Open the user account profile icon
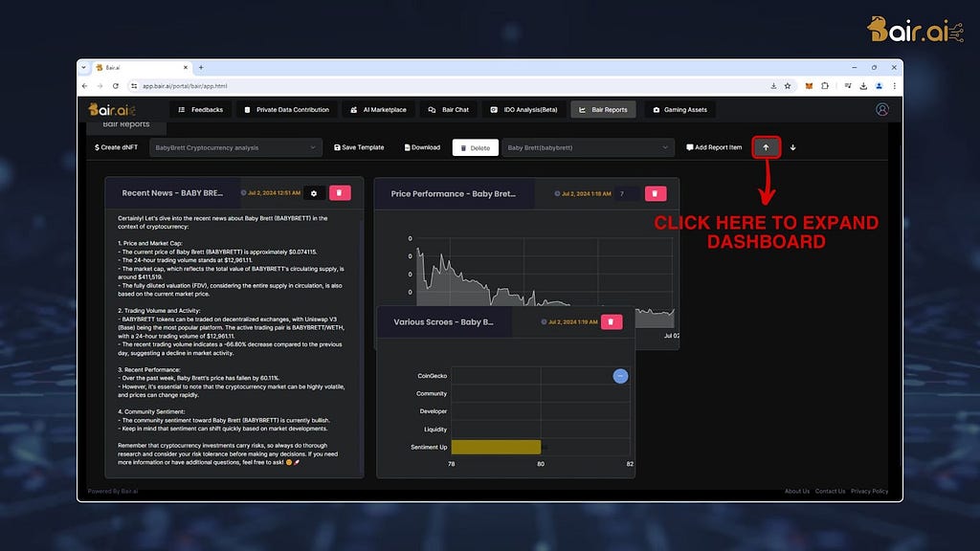The width and height of the screenshot is (980, 551). click(881, 109)
